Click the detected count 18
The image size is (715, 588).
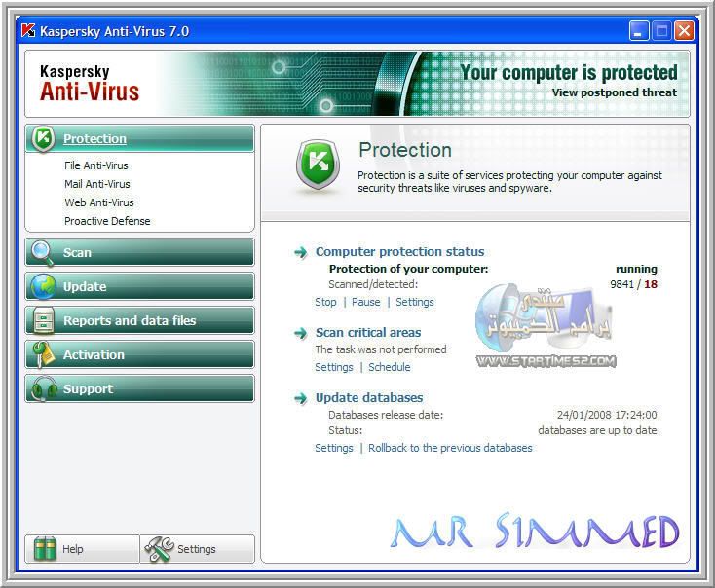point(651,284)
